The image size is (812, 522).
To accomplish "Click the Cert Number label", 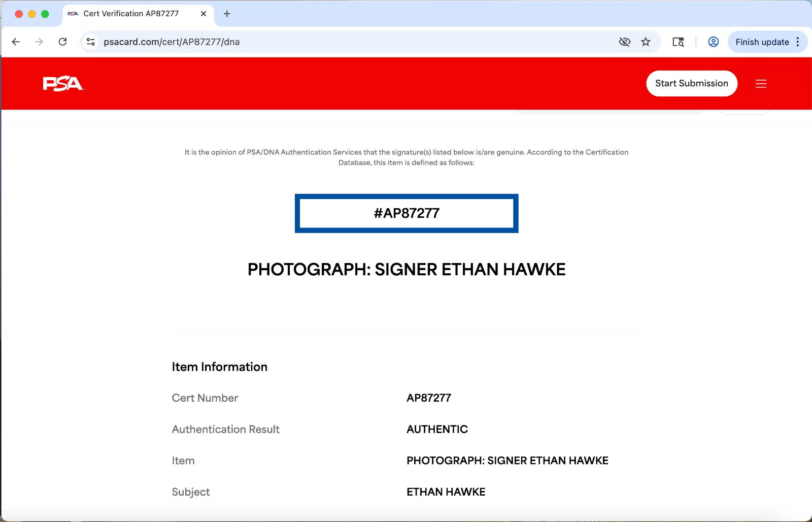I will [205, 398].
